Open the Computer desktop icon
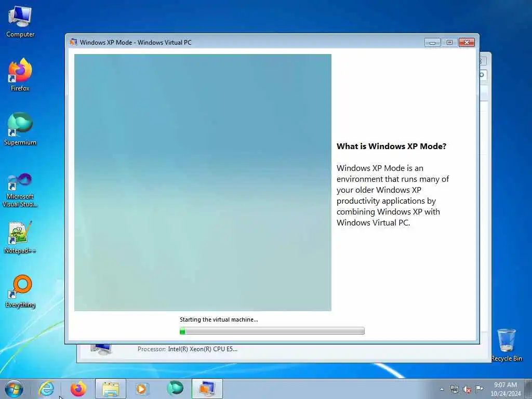 (20, 22)
